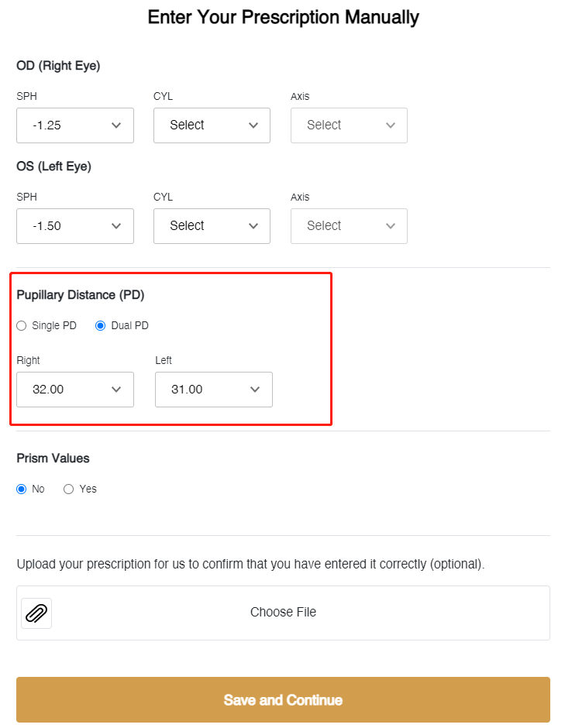Image resolution: width=565 pixels, height=728 pixels.
Task: Click the chevron arrow in Left PD field
Action: pos(255,390)
